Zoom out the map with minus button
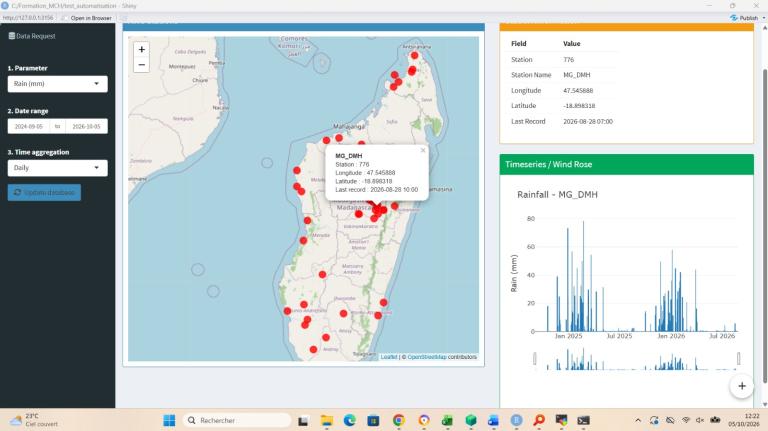 [142, 65]
